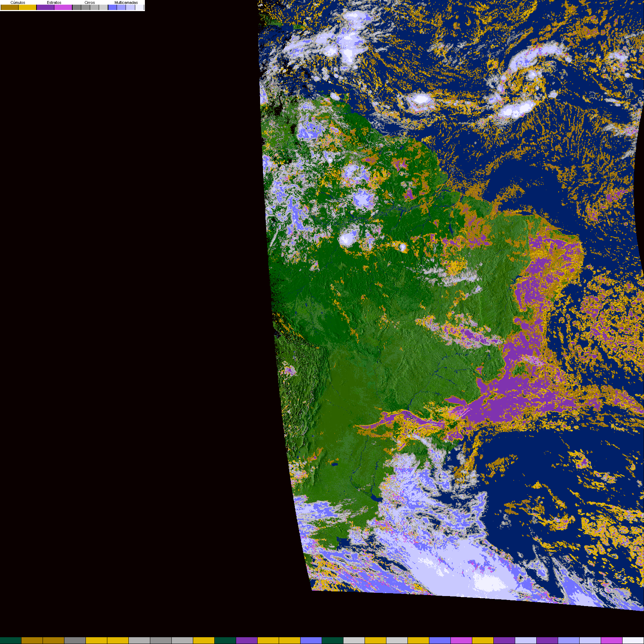Click the "Multicamadas" legend label
This screenshot has width=644, height=644.
click(x=126, y=3)
